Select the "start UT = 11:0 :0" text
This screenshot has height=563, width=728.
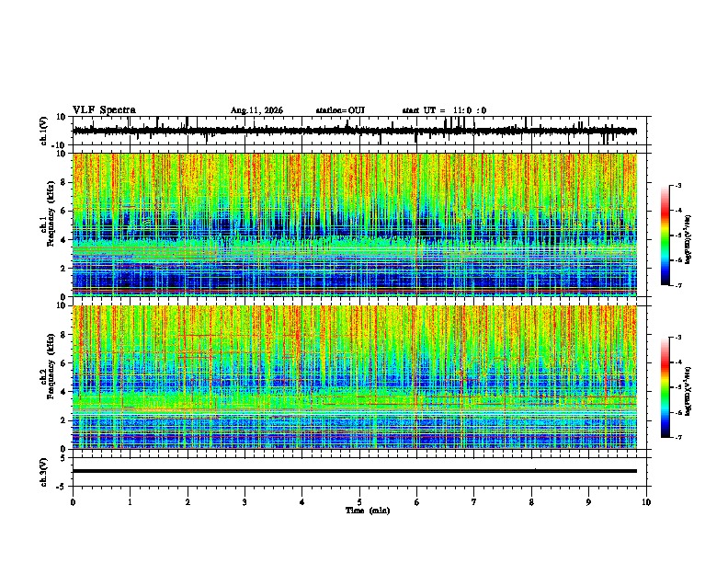click(x=444, y=110)
